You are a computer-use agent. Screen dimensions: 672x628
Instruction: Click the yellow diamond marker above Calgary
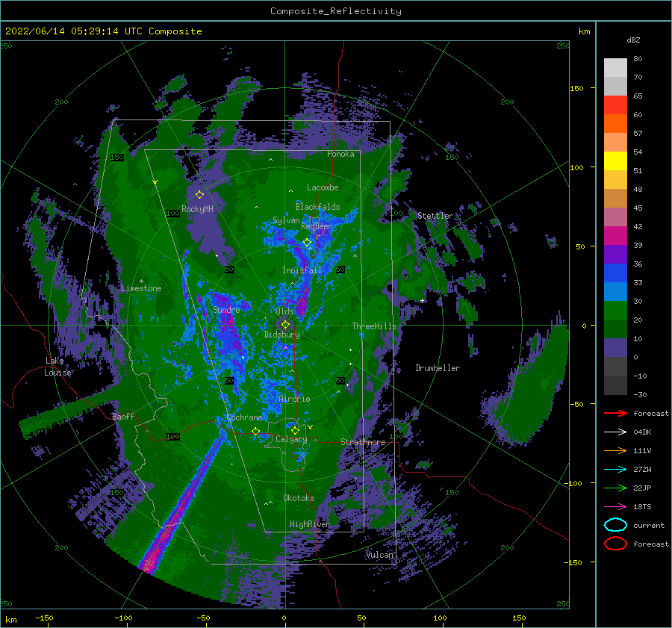point(295,430)
